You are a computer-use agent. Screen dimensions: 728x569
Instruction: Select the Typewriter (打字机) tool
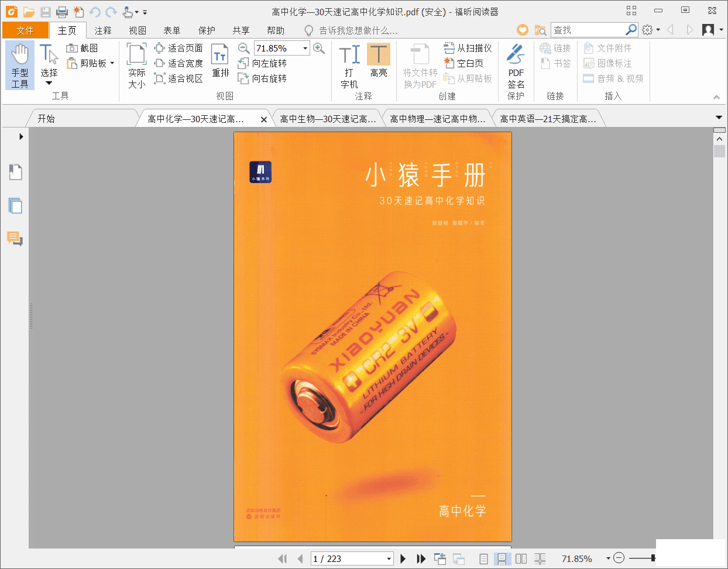[349, 66]
